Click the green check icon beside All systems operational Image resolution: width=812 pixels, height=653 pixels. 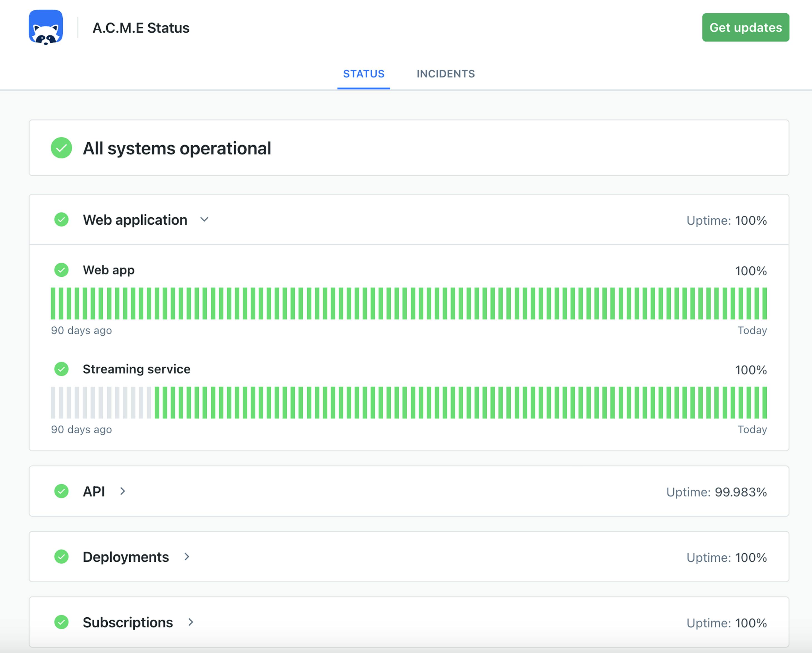(x=61, y=148)
